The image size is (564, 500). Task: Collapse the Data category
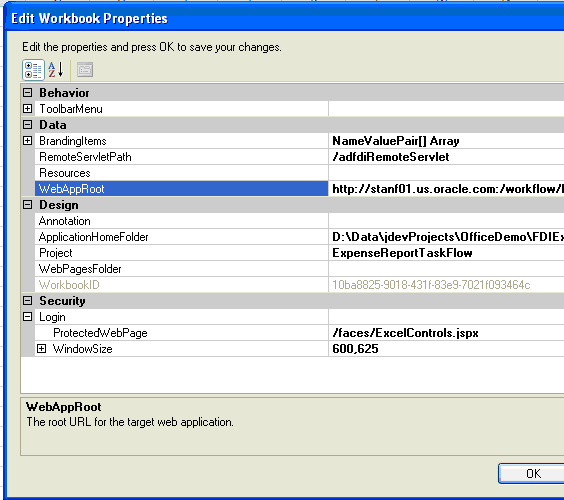coord(27,125)
